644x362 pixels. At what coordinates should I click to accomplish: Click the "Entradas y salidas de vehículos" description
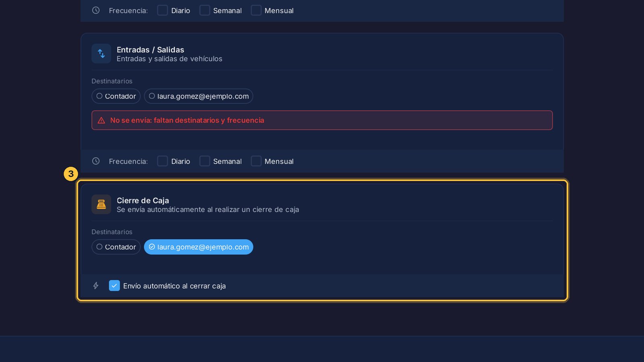[169, 59]
